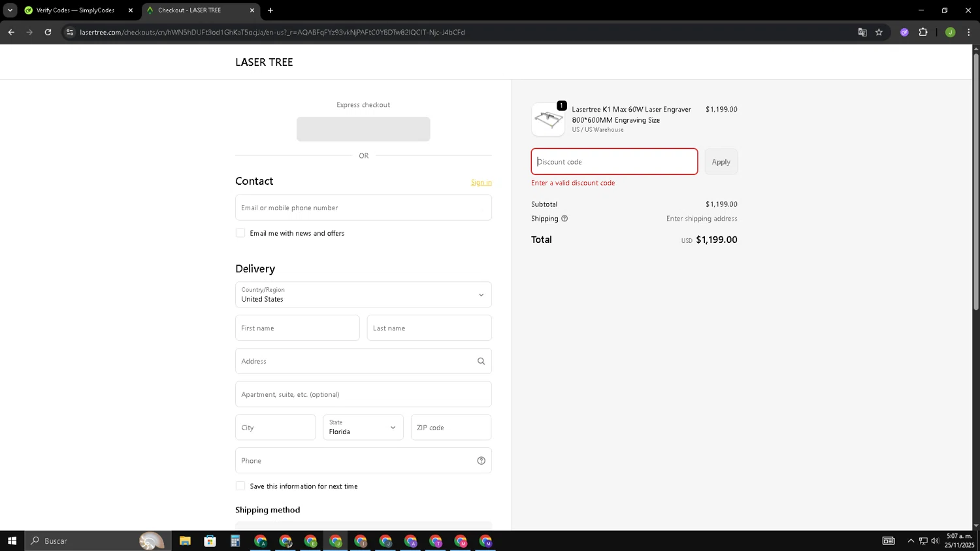The image size is (980, 551).
Task: Open the purple SimplyCodes extension icon
Action: 904,32
